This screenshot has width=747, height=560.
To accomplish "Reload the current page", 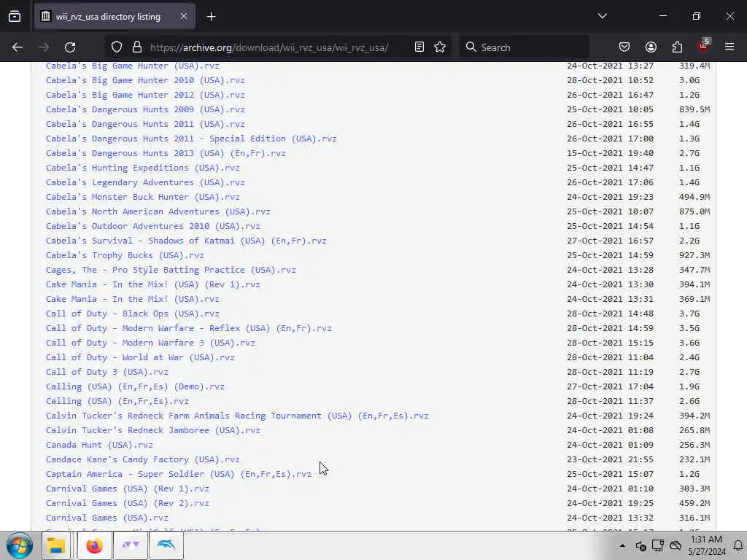I will click(x=70, y=47).
